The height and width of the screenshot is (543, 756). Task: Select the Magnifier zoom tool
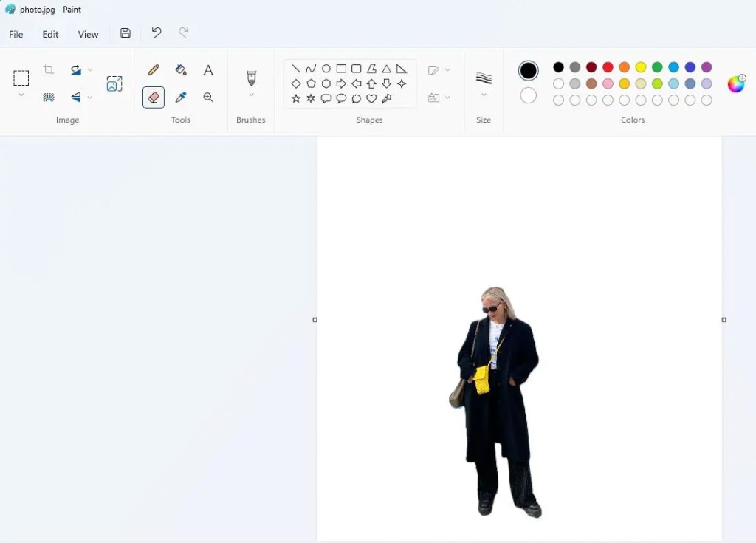point(207,97)
